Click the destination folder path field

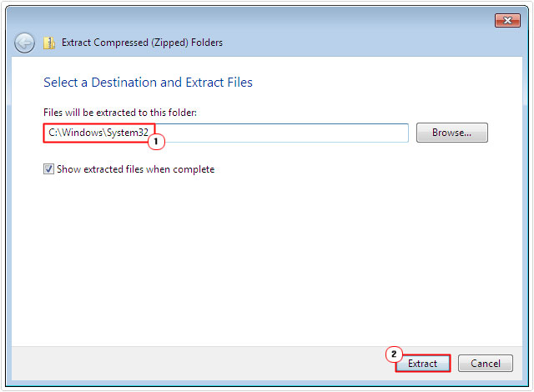[x=226, y=133]
